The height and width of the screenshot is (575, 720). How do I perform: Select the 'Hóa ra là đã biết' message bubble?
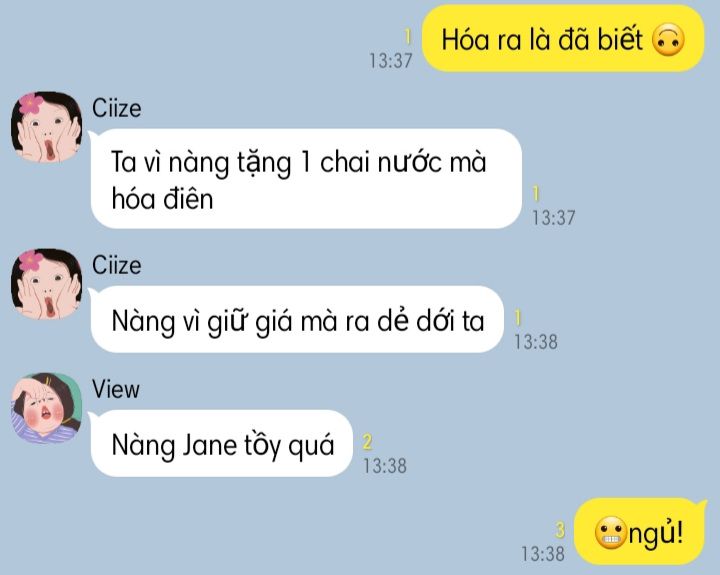tap(563, 39)
